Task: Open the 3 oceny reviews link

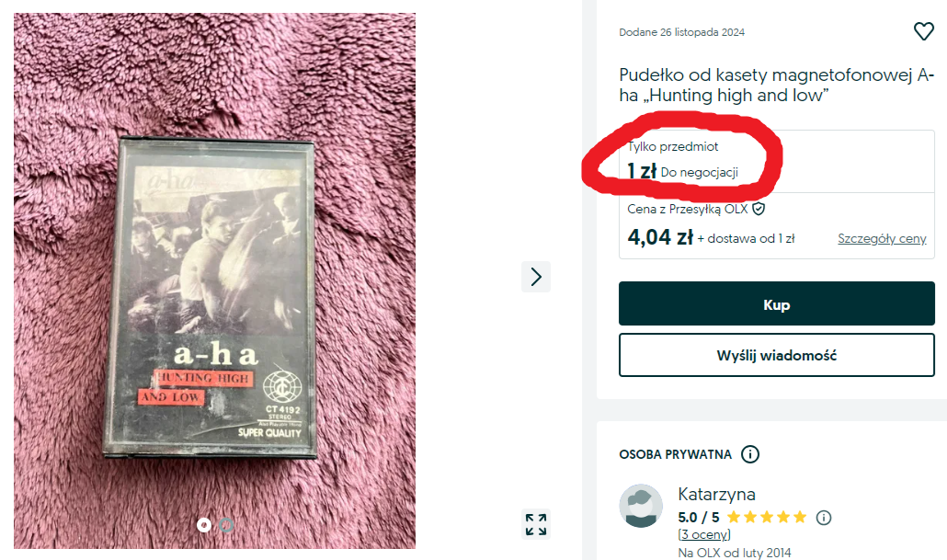Action: click(704, 534)
